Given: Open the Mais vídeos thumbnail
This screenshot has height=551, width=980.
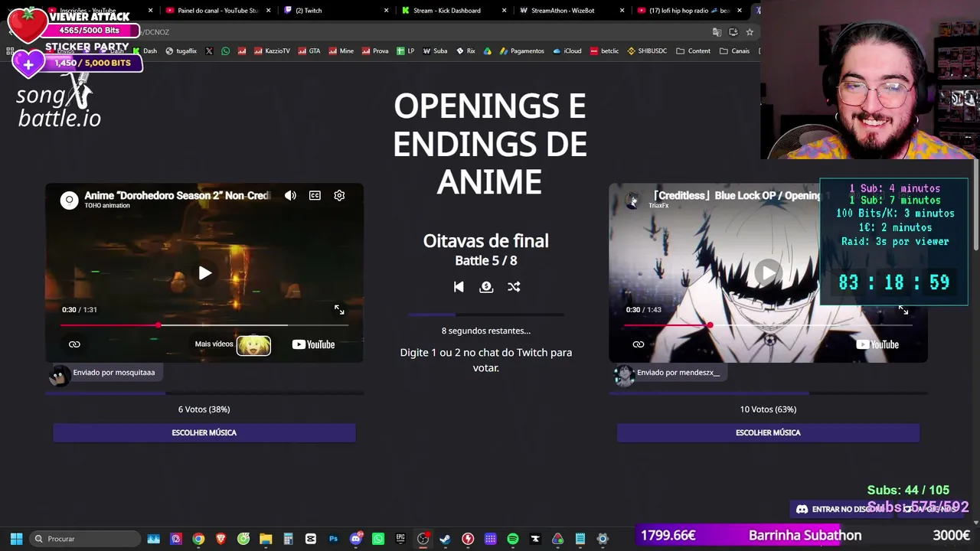Looking at the screenshot, I should point(253,345).
